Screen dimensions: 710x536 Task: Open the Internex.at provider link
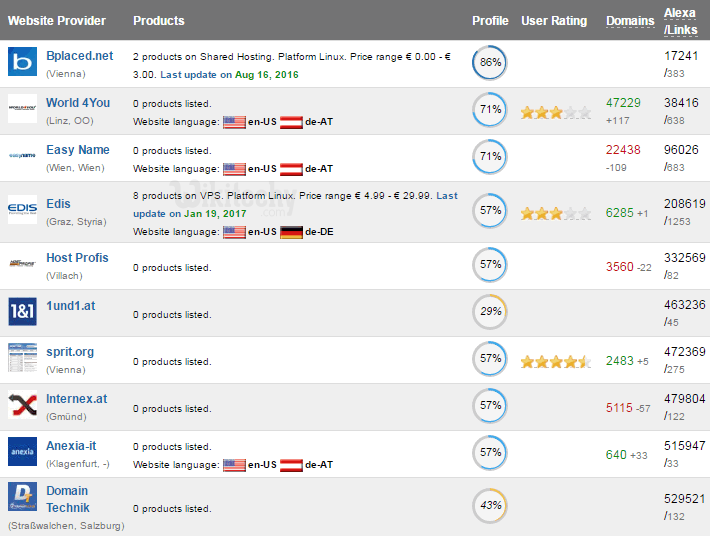[77, 399]
